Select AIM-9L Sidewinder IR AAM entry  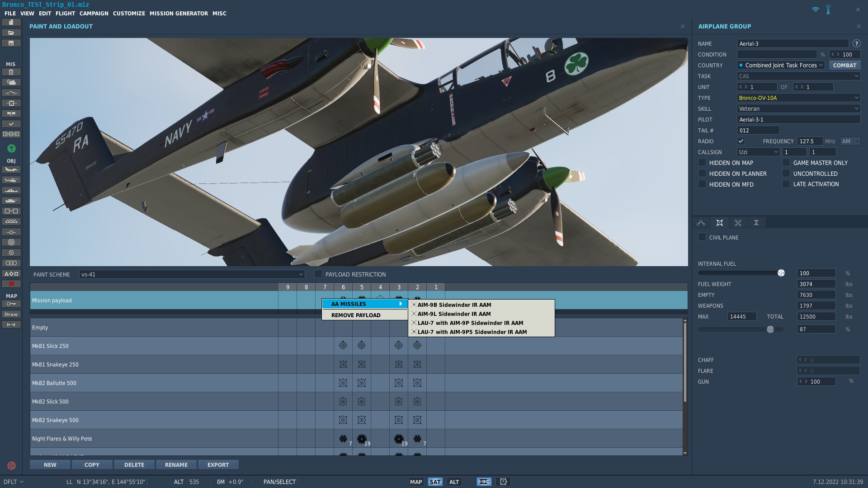pyautogui.click(x=454, y=314)
